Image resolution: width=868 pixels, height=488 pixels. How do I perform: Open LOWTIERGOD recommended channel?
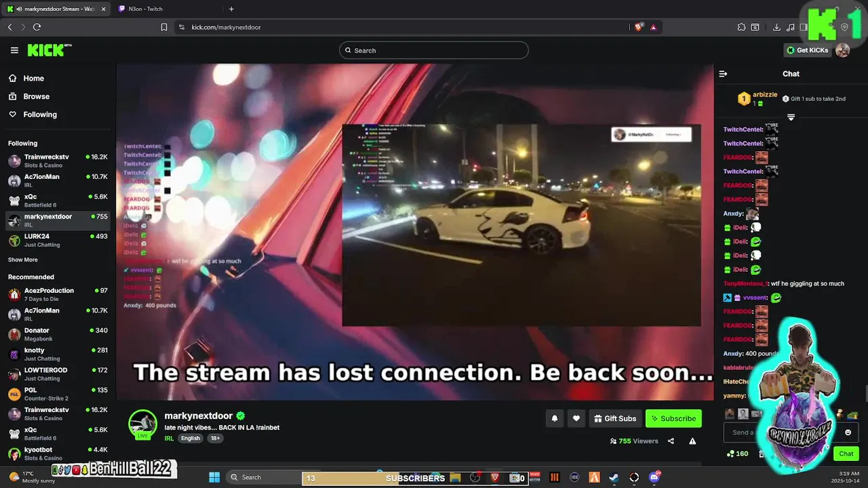(58, 374)
